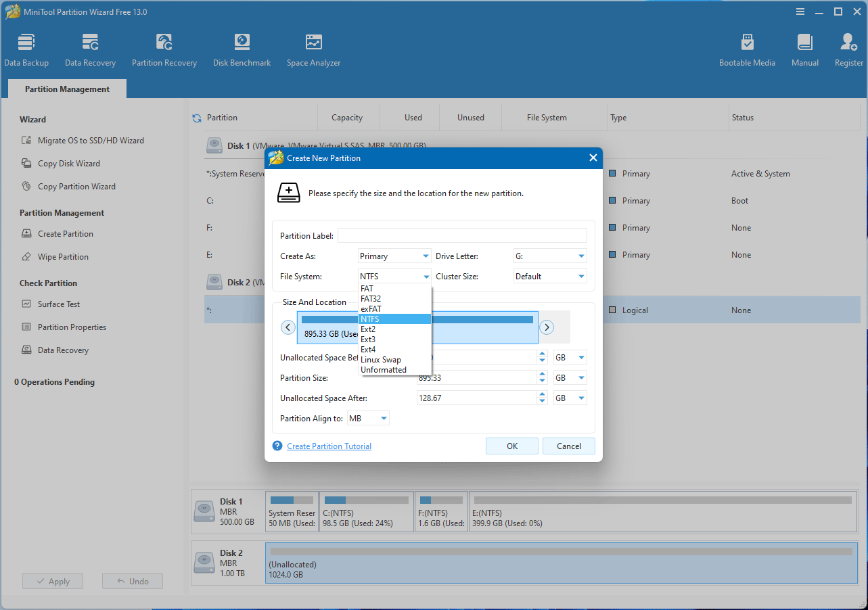
Task: Open the Create Partition Tutorial link
Action: point(329,446)
